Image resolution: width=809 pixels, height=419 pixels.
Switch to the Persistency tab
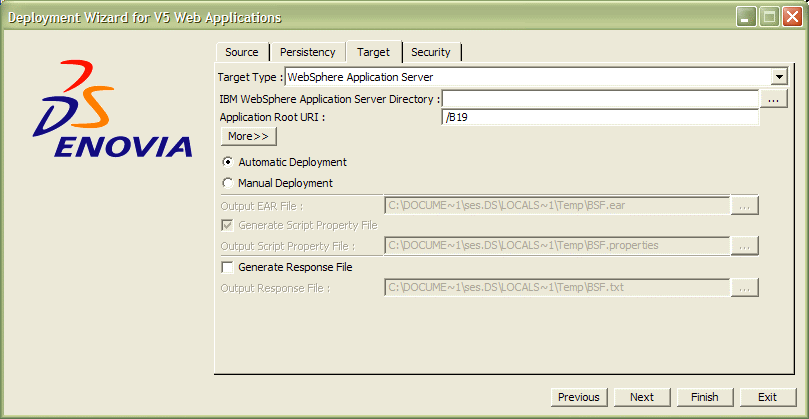click(307, 52)
